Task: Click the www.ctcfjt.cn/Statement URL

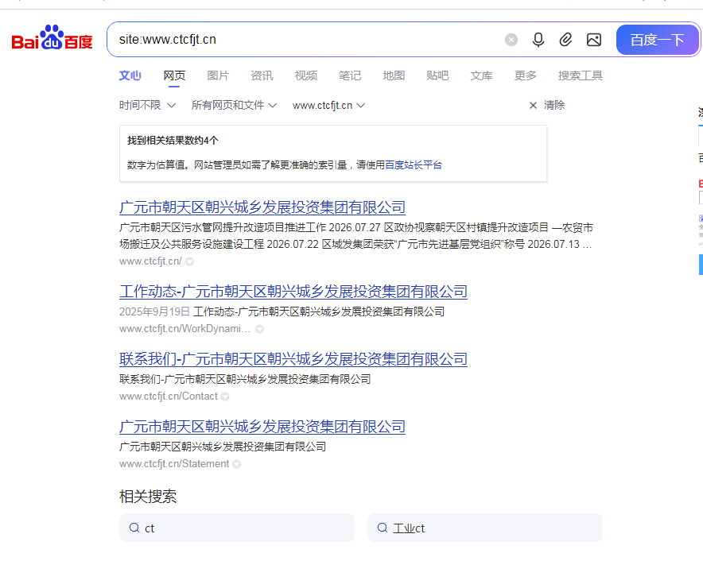Action: click(x=174, y=464)
